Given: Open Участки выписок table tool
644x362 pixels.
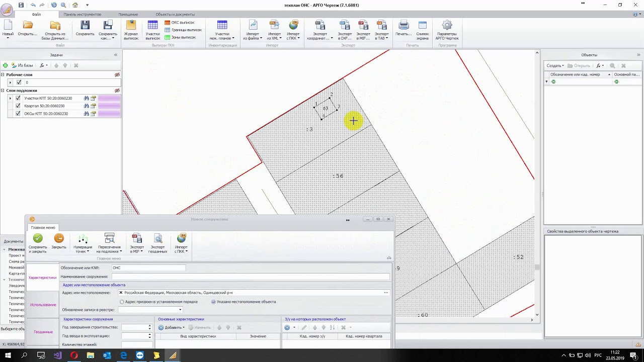Looking at the screenshot, I should point(153,30).
